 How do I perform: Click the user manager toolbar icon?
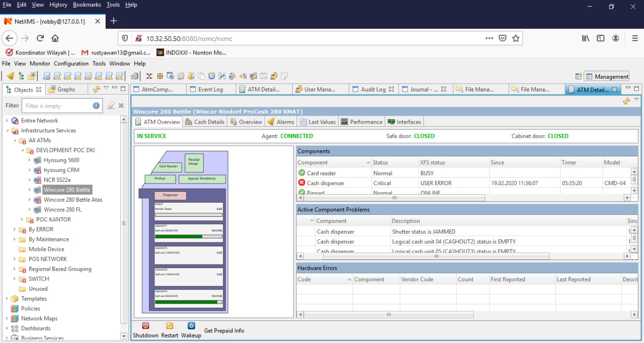click(x=274, y=76)
